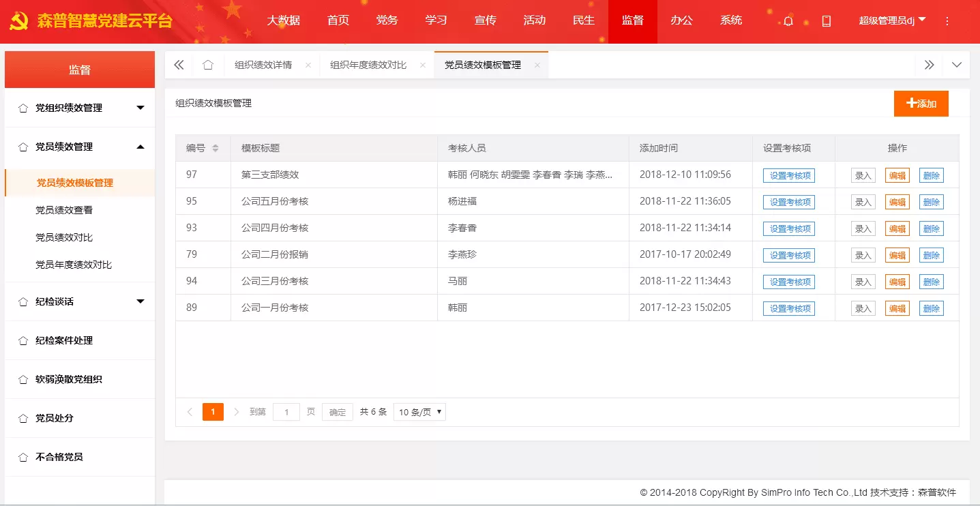Click the 森普智慧党建云平台 title

point(105,21)
